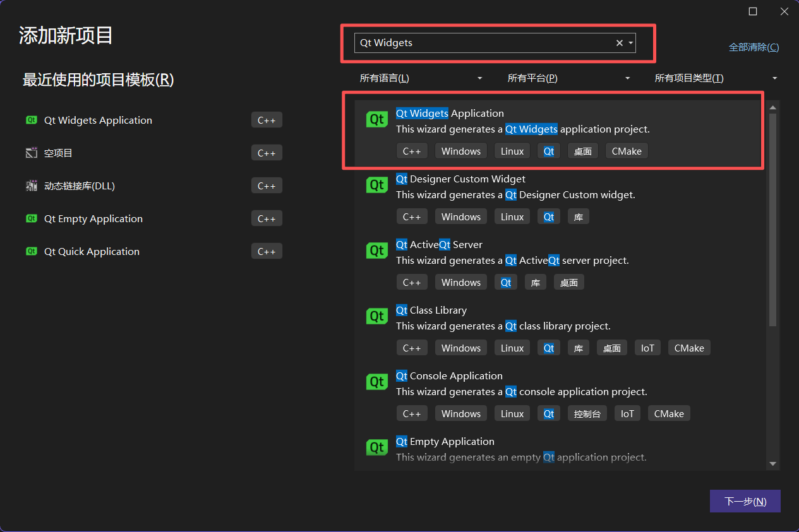
Task: Select recent template Qt Empty Application
Action: (x=153, y=218)
